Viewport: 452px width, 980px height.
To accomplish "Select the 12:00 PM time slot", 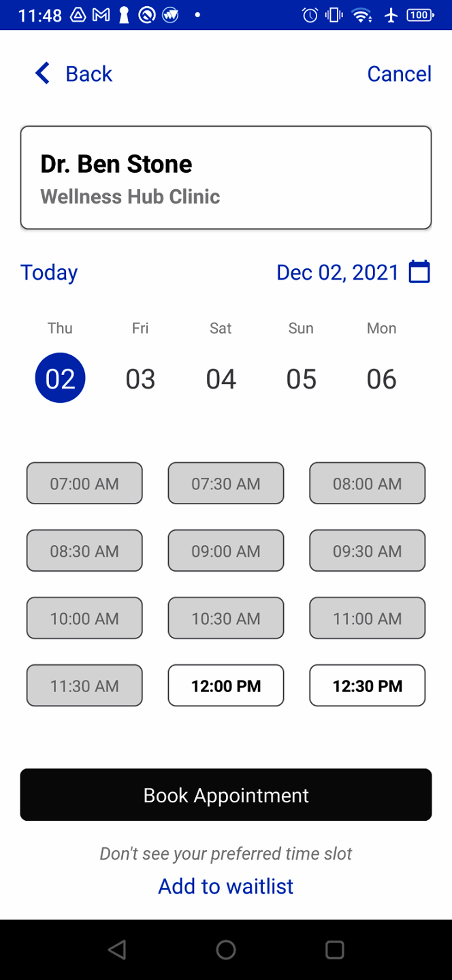I will (x=226, y=686).
